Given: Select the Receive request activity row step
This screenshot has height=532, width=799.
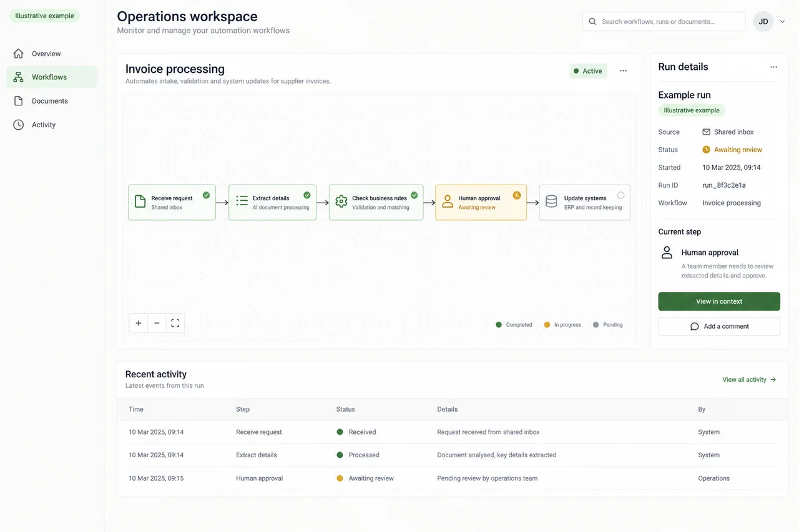Looking at the screenshot, I should click(x=259, y=432).
